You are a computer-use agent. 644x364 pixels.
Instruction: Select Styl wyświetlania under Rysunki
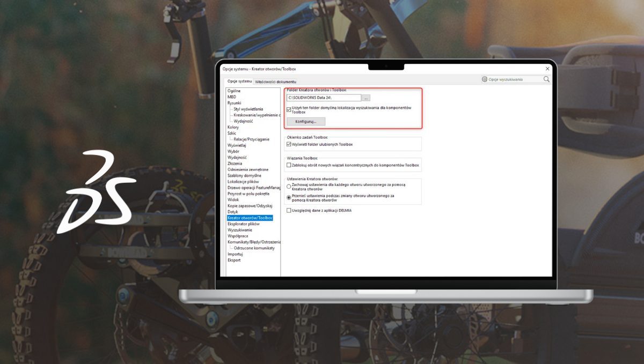tap(248, 109)
